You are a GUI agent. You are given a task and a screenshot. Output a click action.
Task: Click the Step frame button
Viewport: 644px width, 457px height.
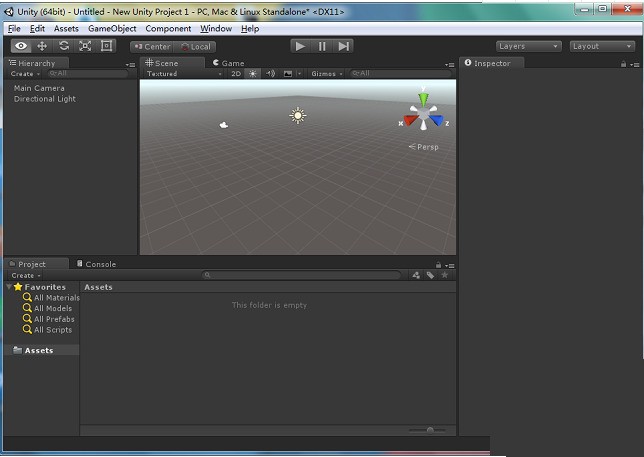coord(343,46)
